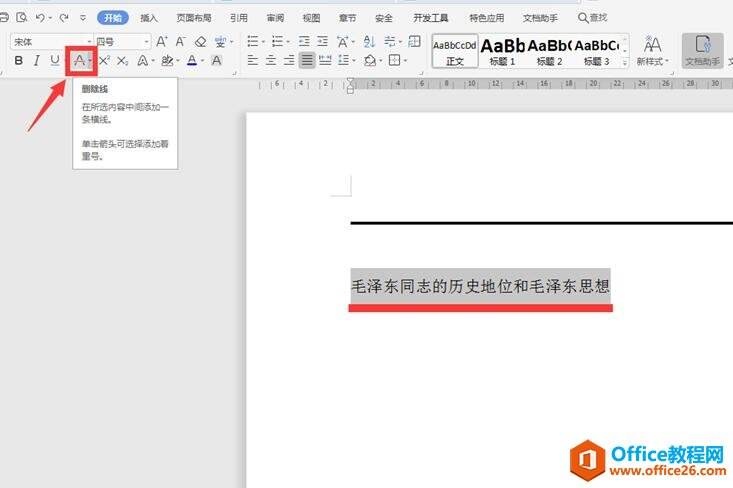733x488 pixels.
Task: Click the borders icon
Action: point(395,60)
